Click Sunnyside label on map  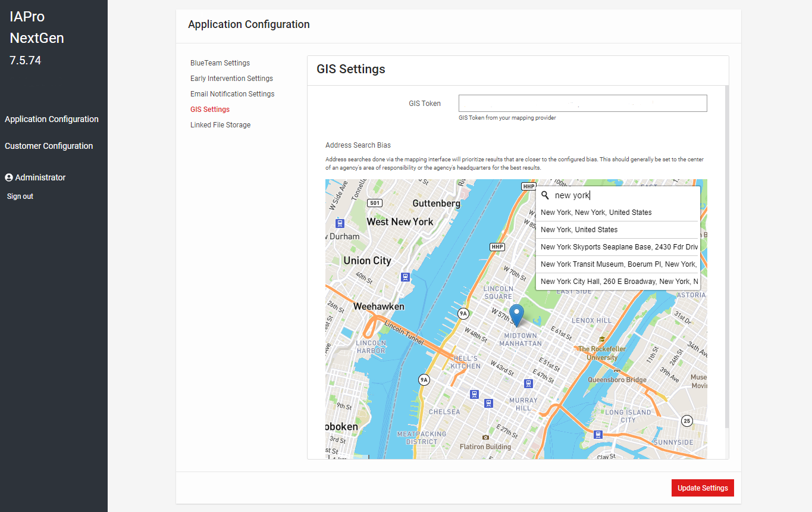pos(673,442)
